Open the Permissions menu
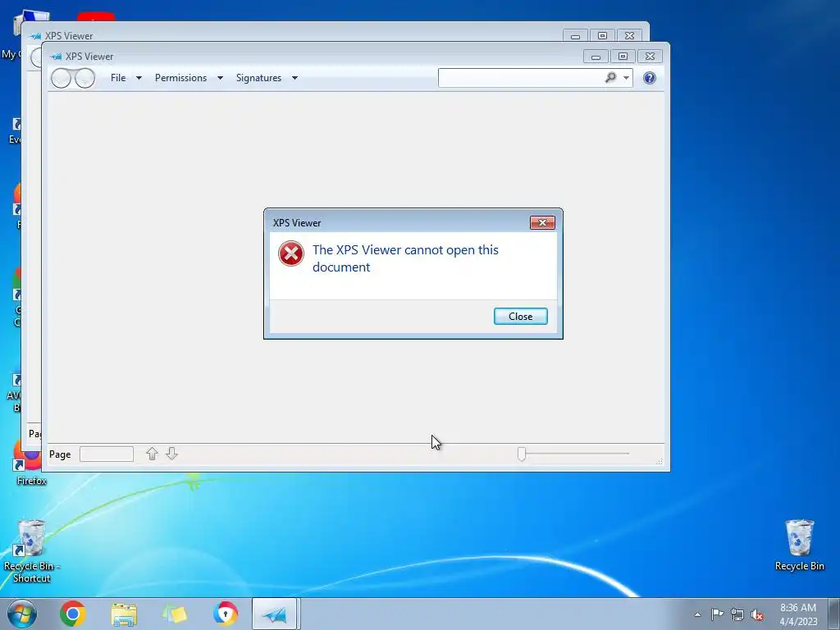 click(180, 78)
